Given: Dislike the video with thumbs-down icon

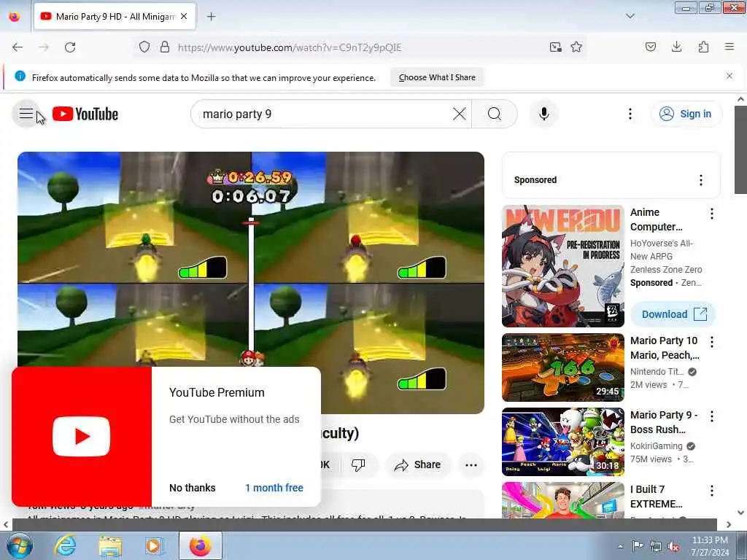Looking at the screenshot, I should (358, 464).
